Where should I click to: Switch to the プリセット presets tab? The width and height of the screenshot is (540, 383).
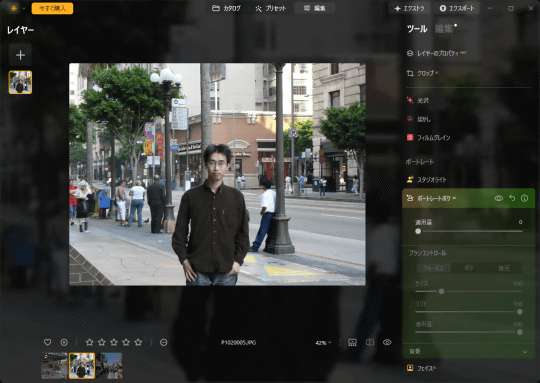click(x=270, y=8)
